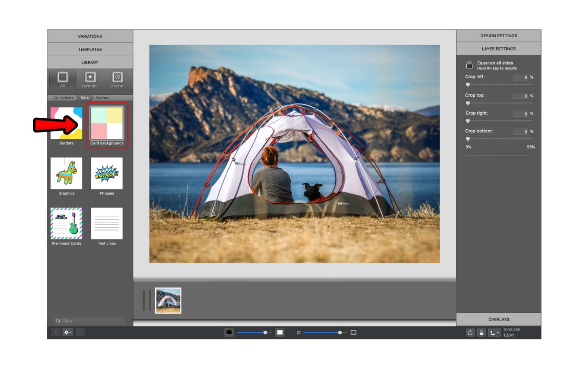Click the lock icon near the aspect ratio
The width and height of the screenshot is (588, 368).
[x=480, y=332]
